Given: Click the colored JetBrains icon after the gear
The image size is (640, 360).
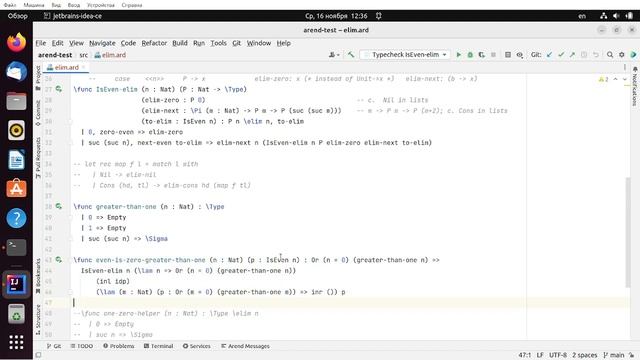Looking at the screenshot, I should 633,55.
